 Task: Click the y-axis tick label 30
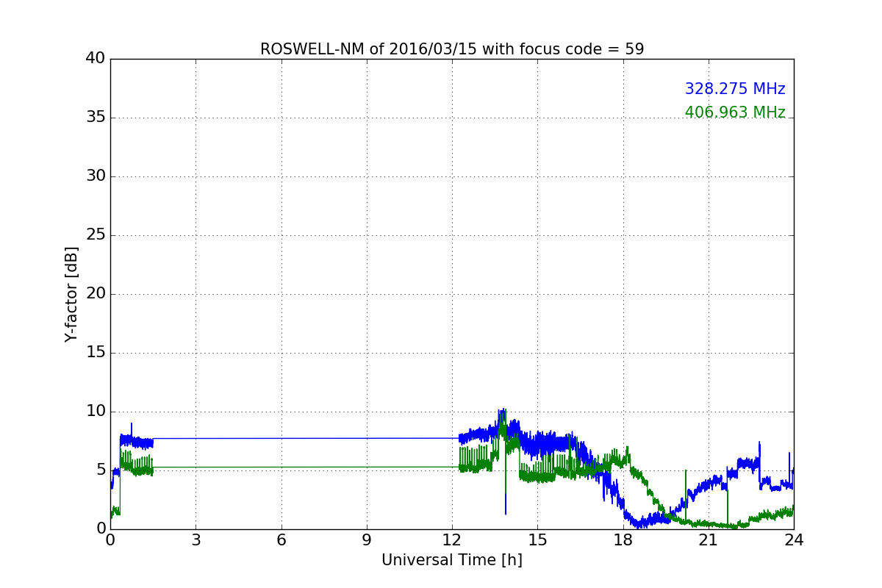[x=96, y=176]
